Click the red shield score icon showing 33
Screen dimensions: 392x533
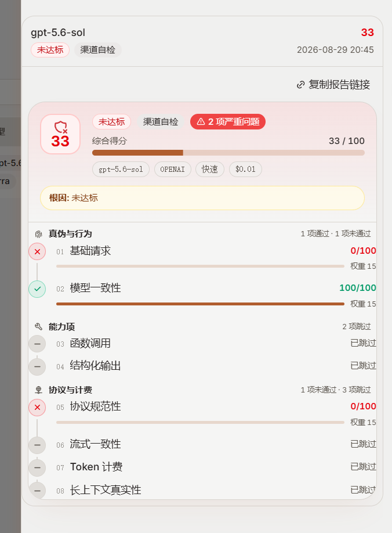[61, 128]
